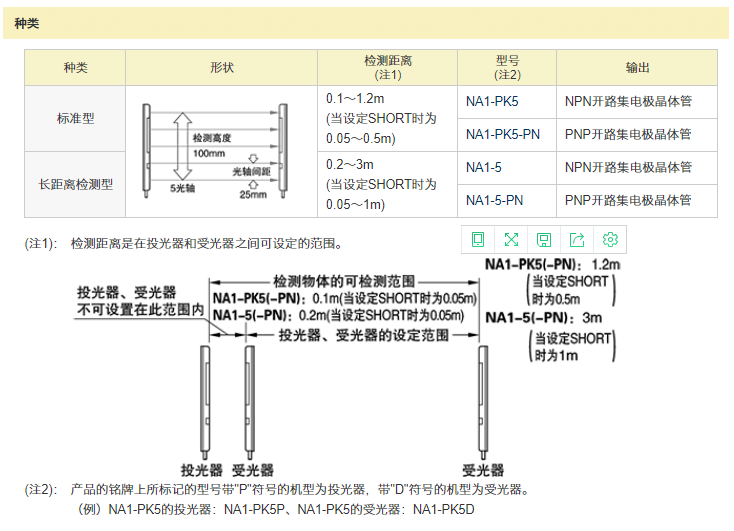Click the (注1) note text line
Viewport: 734px width, 531px height.
(183, 243)
